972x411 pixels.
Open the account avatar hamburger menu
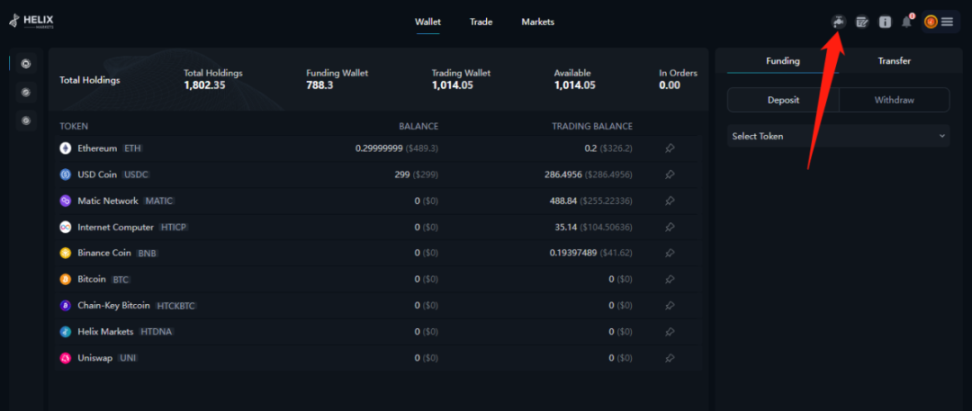coord(940,22)
